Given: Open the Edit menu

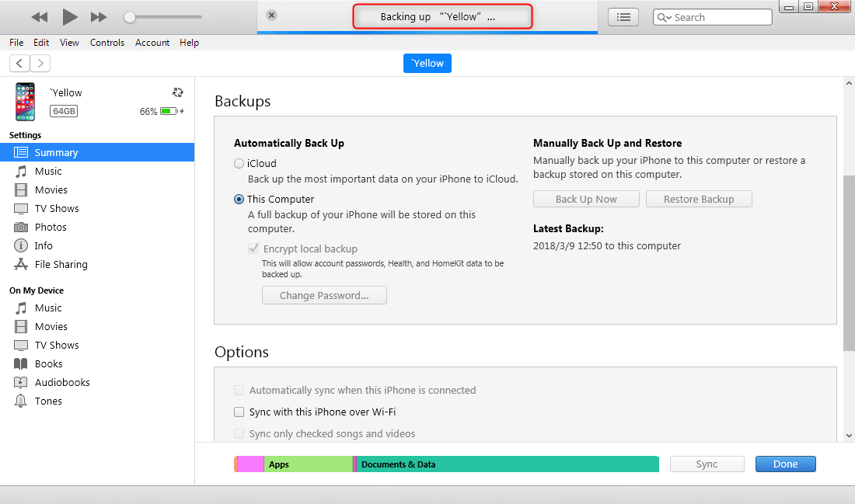Looking at the screenshot, I should coord(41,43).
